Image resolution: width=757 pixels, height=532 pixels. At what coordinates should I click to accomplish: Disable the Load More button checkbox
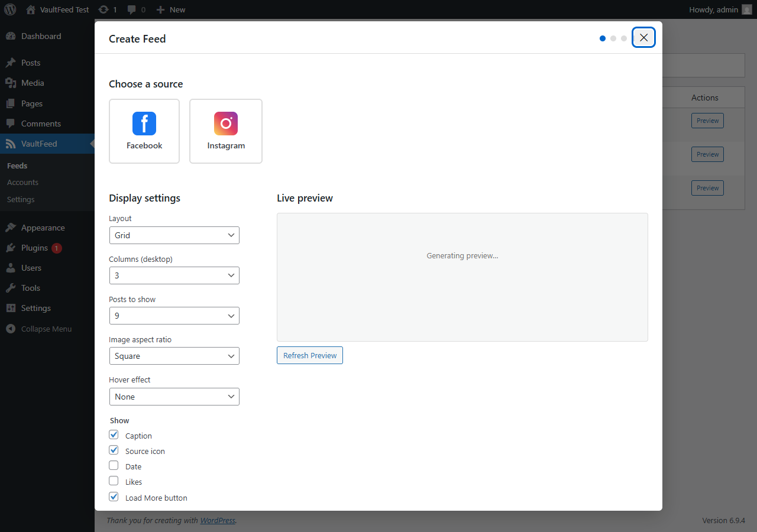tap(114, 497)
